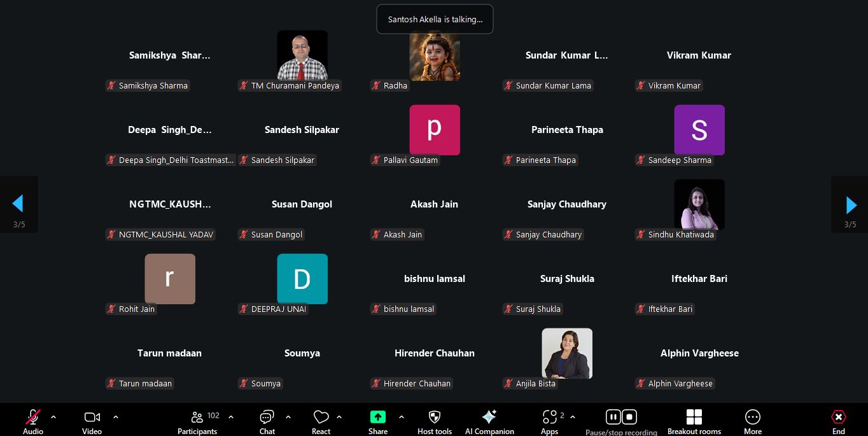This screenshot has width=868, height=436.
Task: Click the React heart icon
Action: coord(321,417)
